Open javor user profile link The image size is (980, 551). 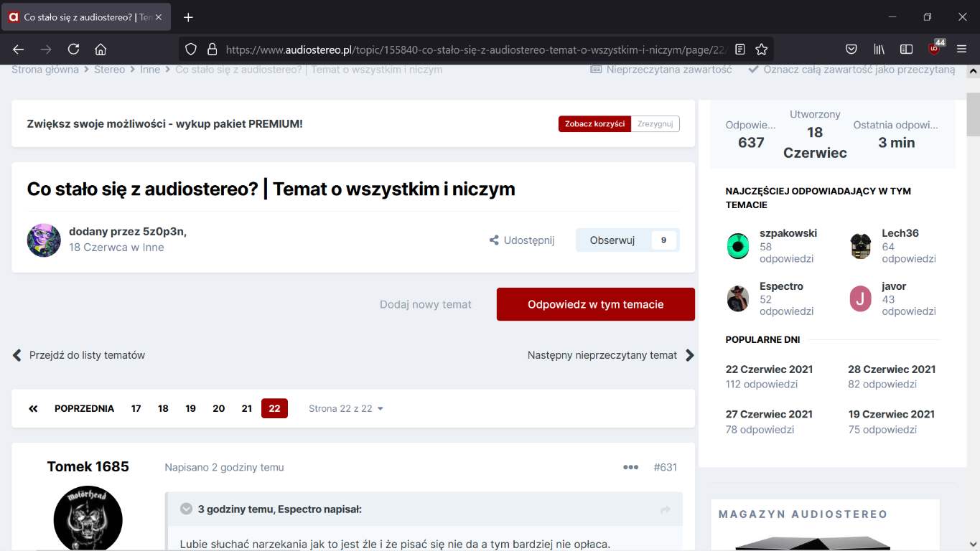(894, 286)
